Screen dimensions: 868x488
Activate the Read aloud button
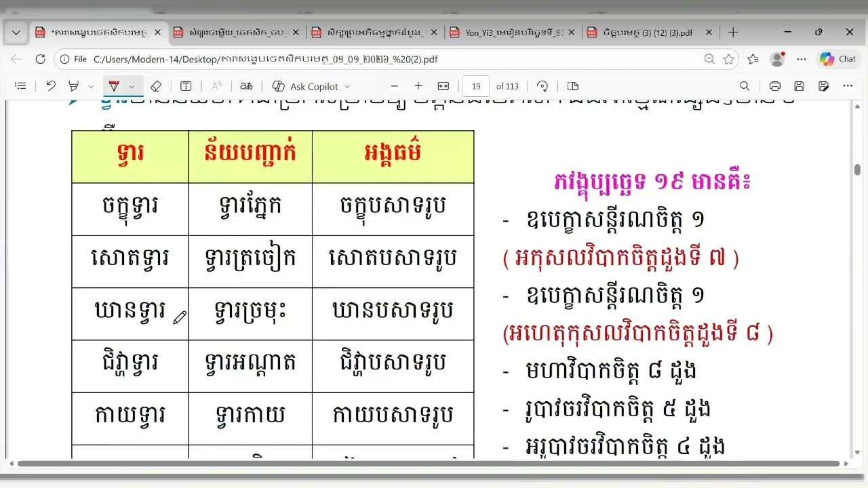click(217, 86)
